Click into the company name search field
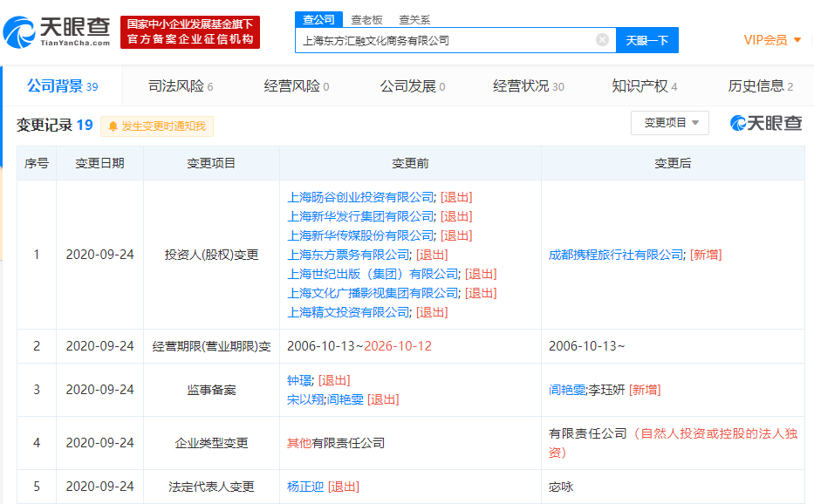Viewport: 814px width, 504px height. [x=445, y=40]
